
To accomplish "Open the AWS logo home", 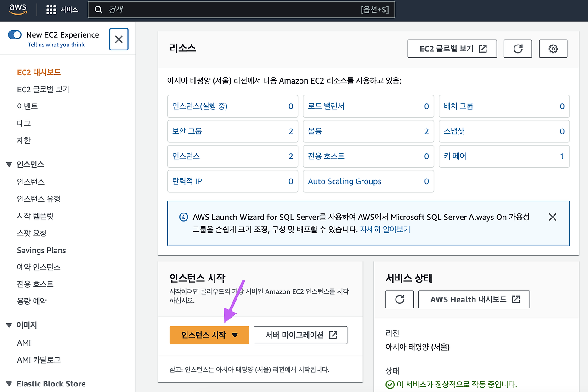I will click(x=18, y=9).
